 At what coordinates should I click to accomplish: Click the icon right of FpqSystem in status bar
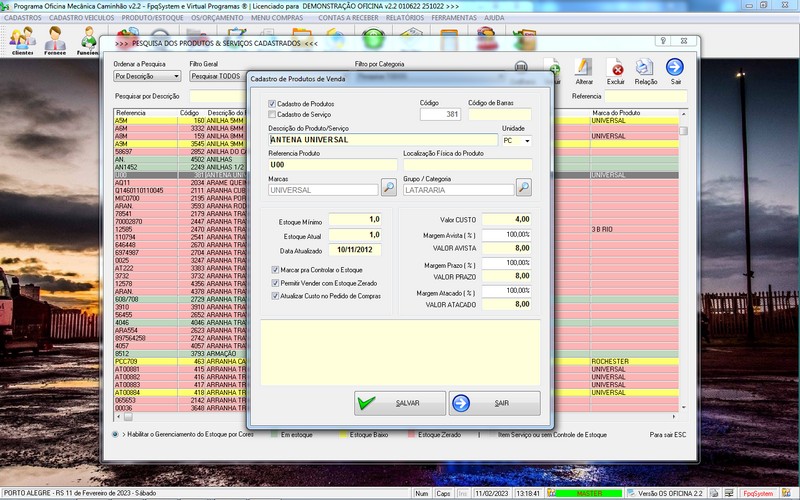tap(786, 493)
